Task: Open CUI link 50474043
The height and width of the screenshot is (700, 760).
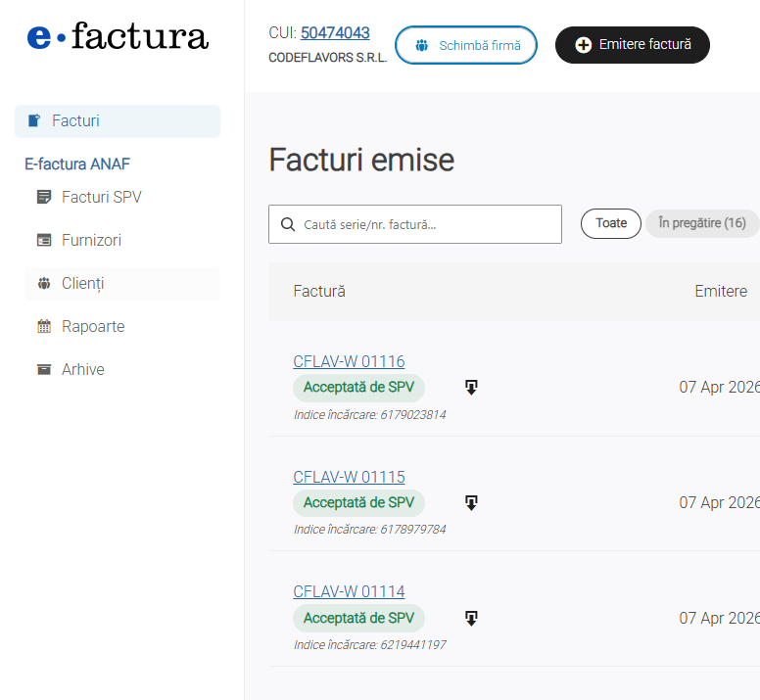Action: coord(335,33)
